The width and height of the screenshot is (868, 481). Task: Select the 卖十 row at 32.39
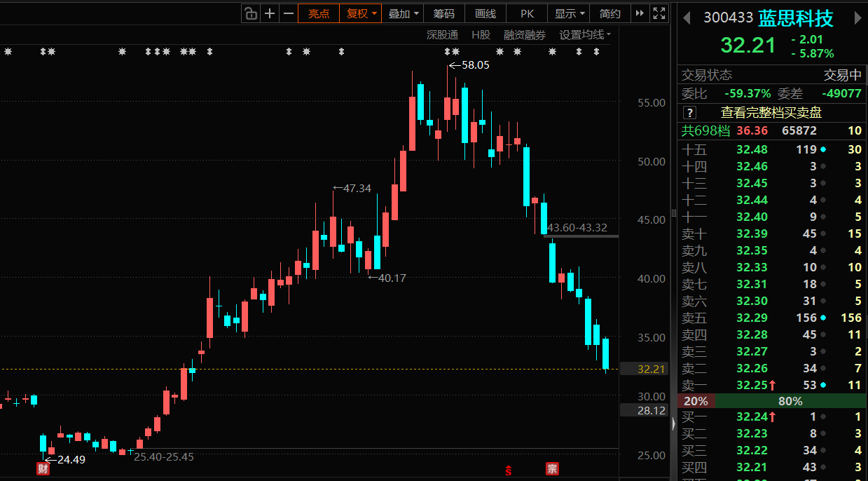(772, 233)
